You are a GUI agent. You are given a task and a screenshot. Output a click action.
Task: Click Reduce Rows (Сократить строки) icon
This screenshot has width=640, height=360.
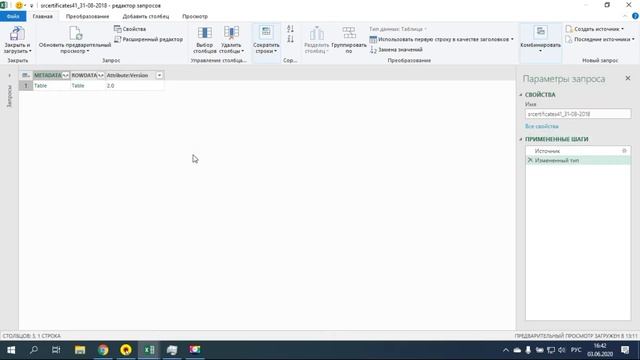pos(266,32)
